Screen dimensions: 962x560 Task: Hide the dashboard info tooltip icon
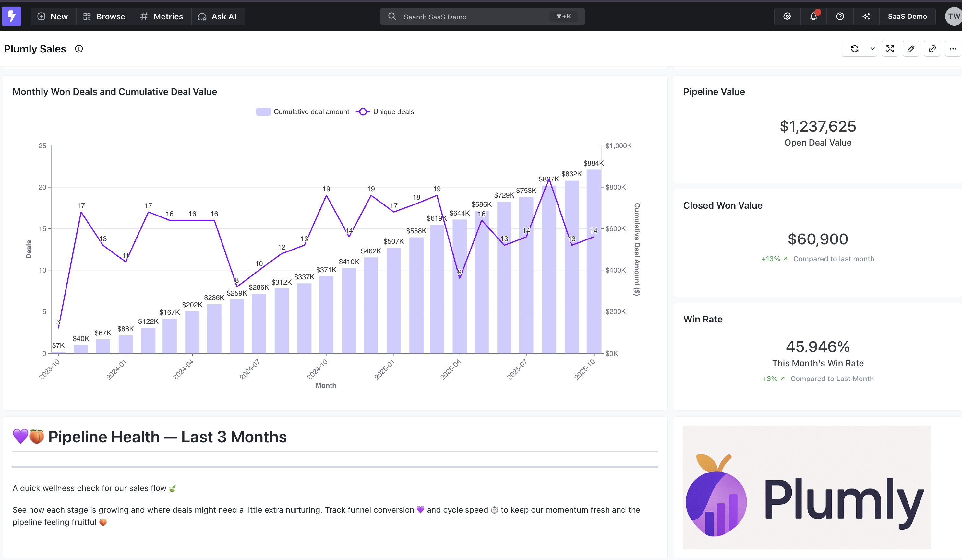79,48
